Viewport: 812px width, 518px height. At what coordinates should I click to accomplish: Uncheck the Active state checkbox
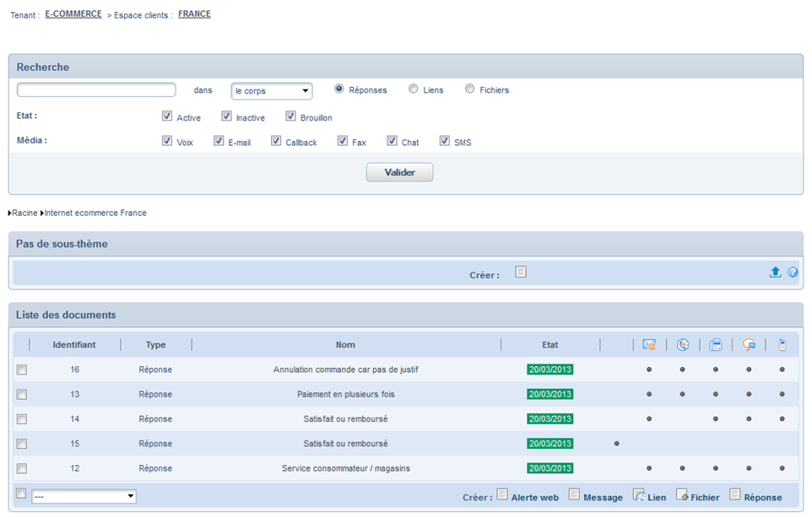[167, 116]
